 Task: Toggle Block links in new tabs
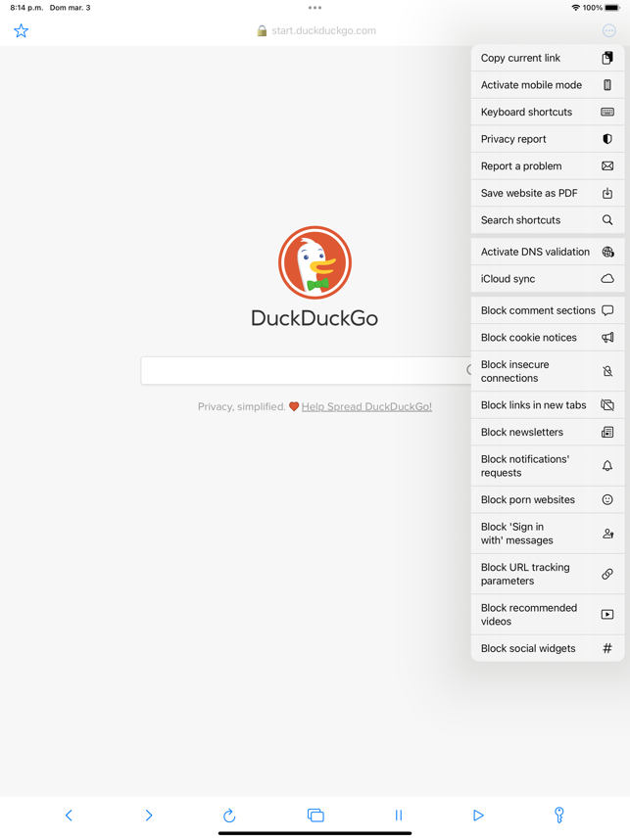pos(548,405)
